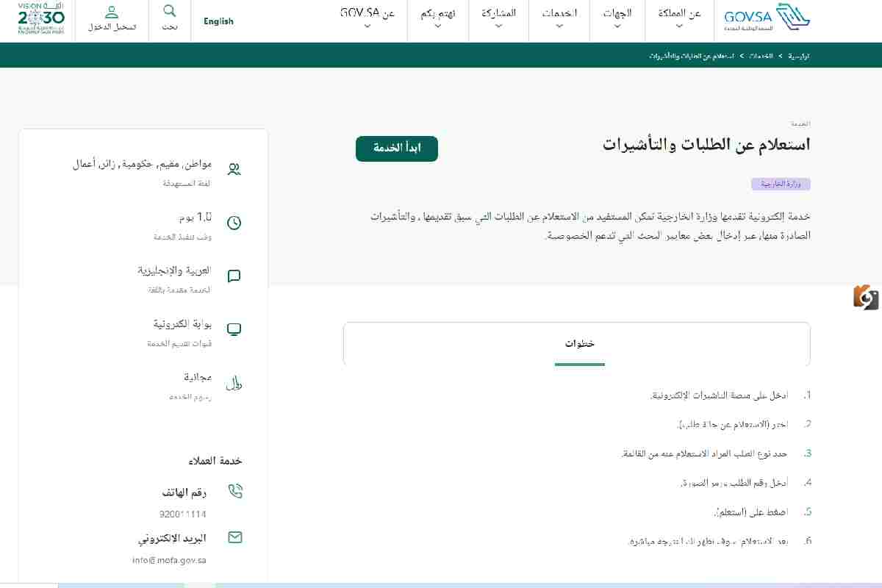Viewport: 882px width, 588px height.
Task: Click email info@mofa.gov.sa
Action: 169,560
